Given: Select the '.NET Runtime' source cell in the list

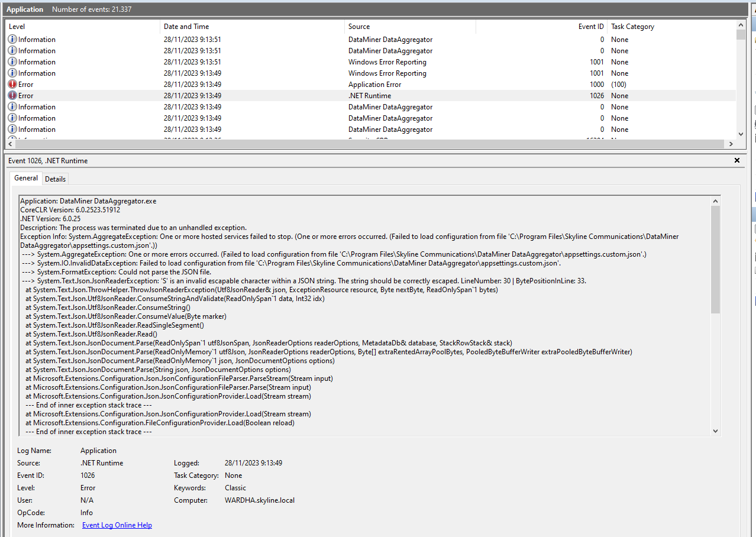Looking at the screenshot, I should click(x=370, y=96).
